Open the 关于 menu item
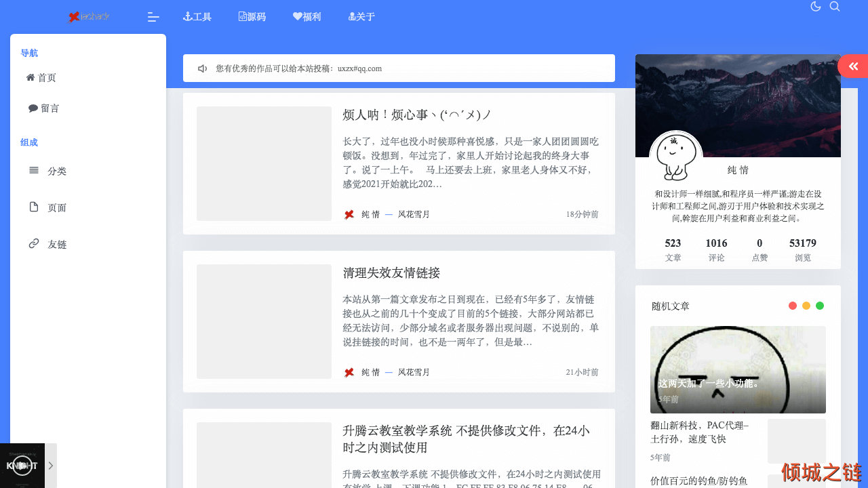The width and height of the screenshot is (868, 488). (x=361, y=17)
